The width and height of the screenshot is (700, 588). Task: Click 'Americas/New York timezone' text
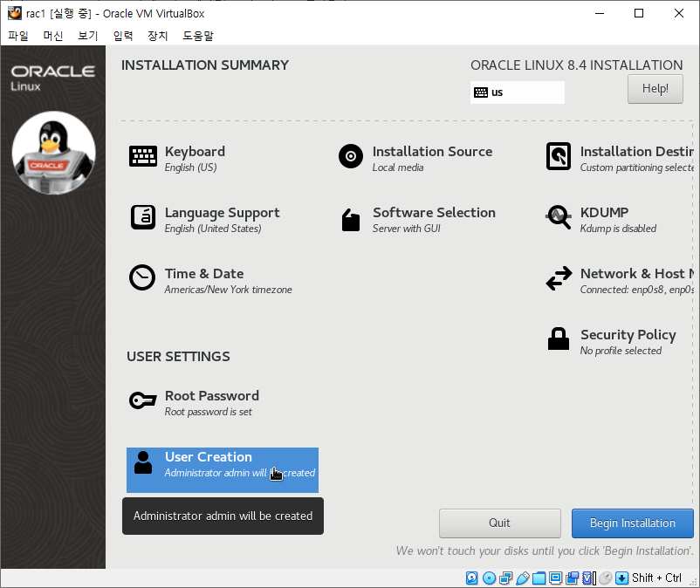[x=228, y=290]
